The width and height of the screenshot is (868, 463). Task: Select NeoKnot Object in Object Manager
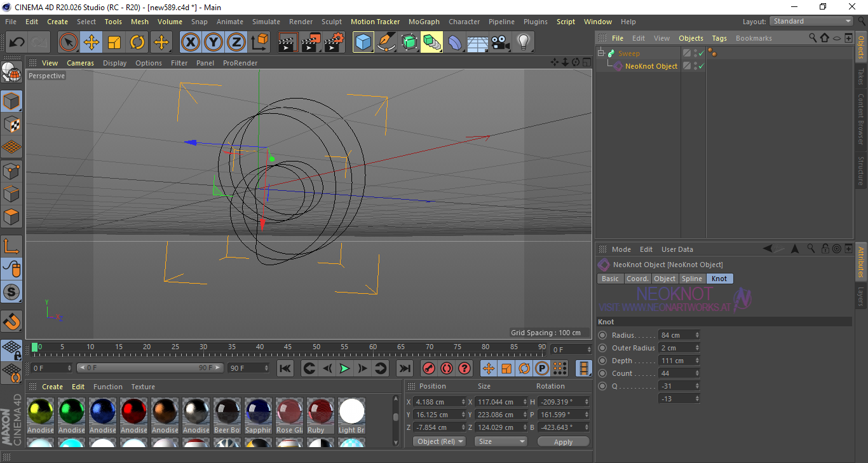point(651,66)
